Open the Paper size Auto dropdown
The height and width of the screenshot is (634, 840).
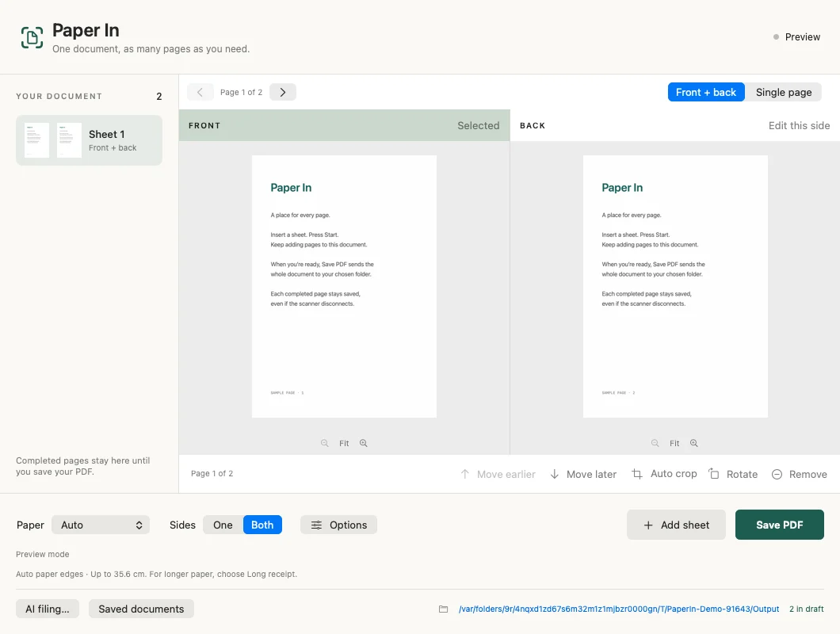coord(101,525)
